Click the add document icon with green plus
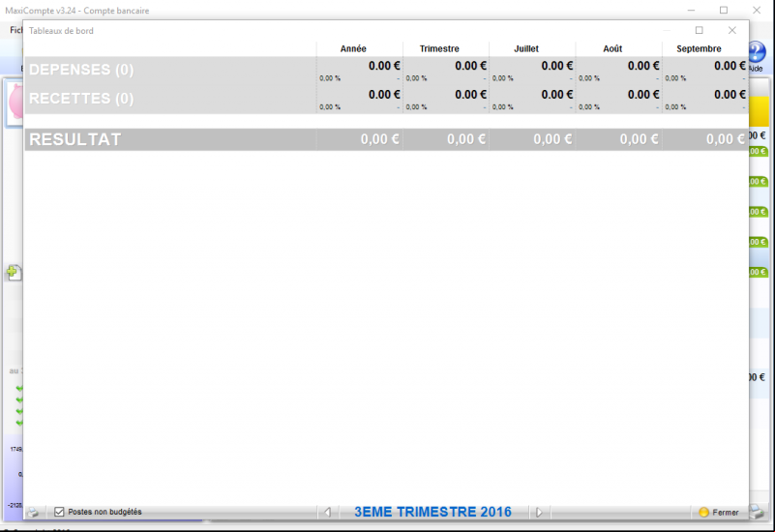The width and height of the screenshot is (775, 532). click(14, 272)
